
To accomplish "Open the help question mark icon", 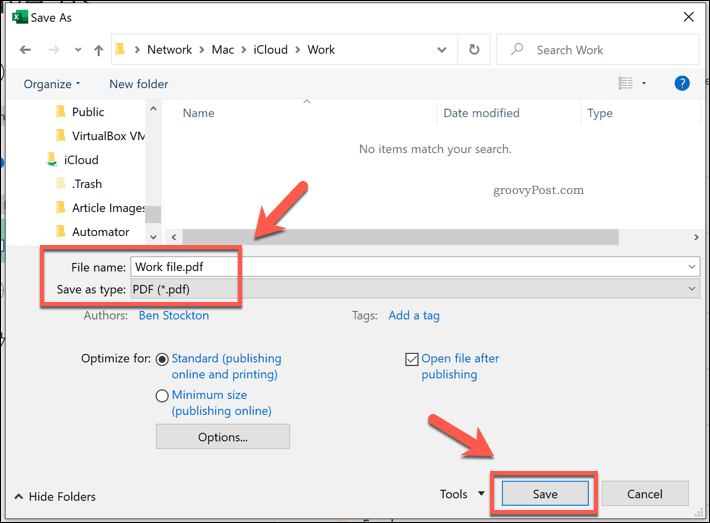I will point(681,83).
